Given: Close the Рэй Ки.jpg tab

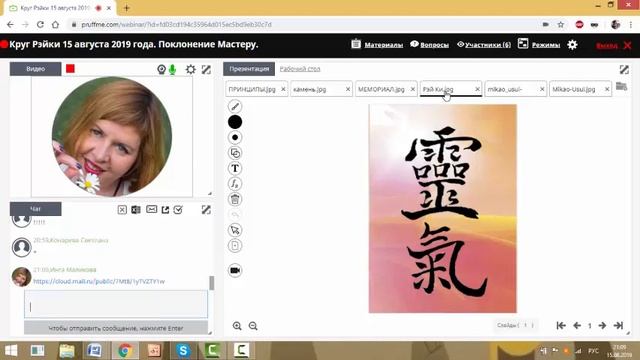Looking at the screenshot, I should pyautogui.click(x=478, y=89).
